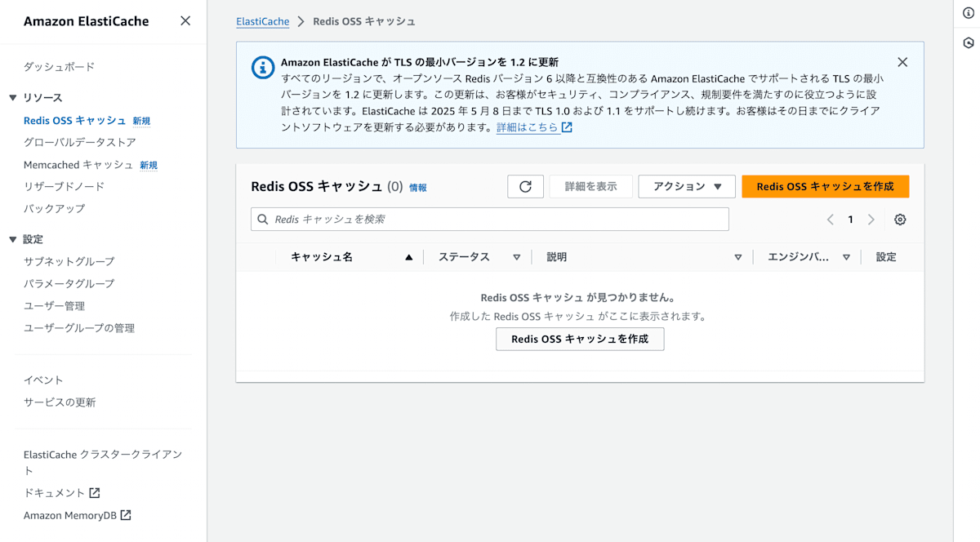Open グローバルデータストア
This screenshot has height=542, width=980.
(80, 142)
